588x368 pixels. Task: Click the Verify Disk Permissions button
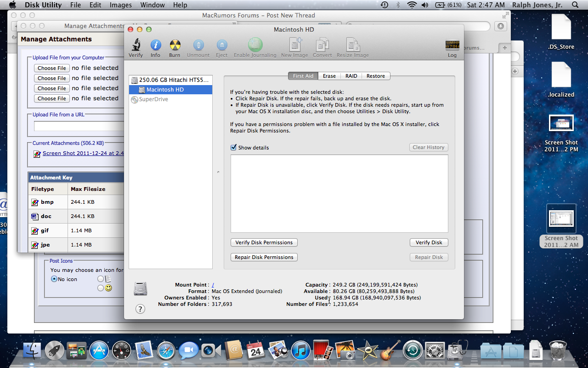point(264,242)
